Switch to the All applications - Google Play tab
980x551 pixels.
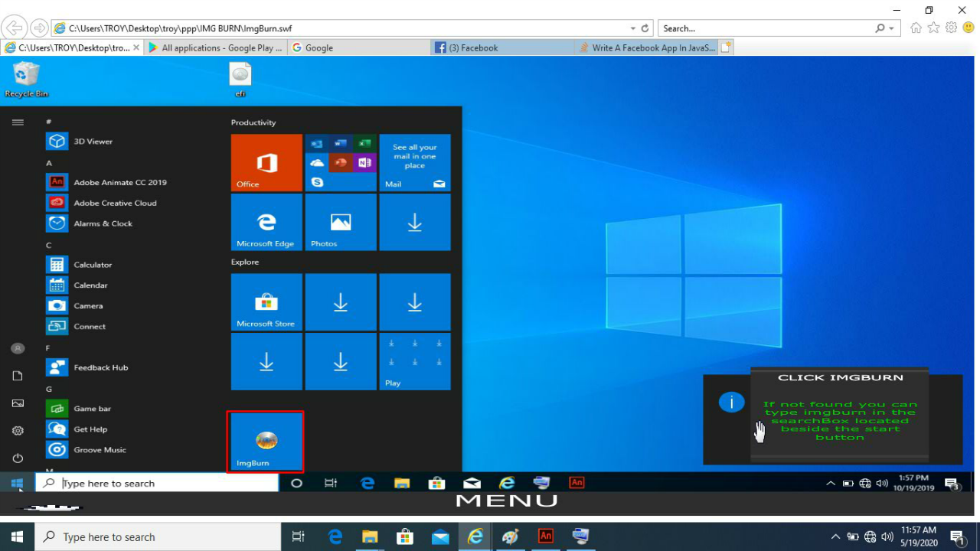[215, 47]
